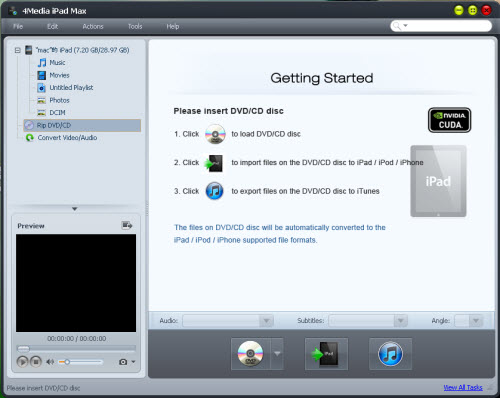
Task: Mute the preview volume speaker
Action: coord(50,362)
